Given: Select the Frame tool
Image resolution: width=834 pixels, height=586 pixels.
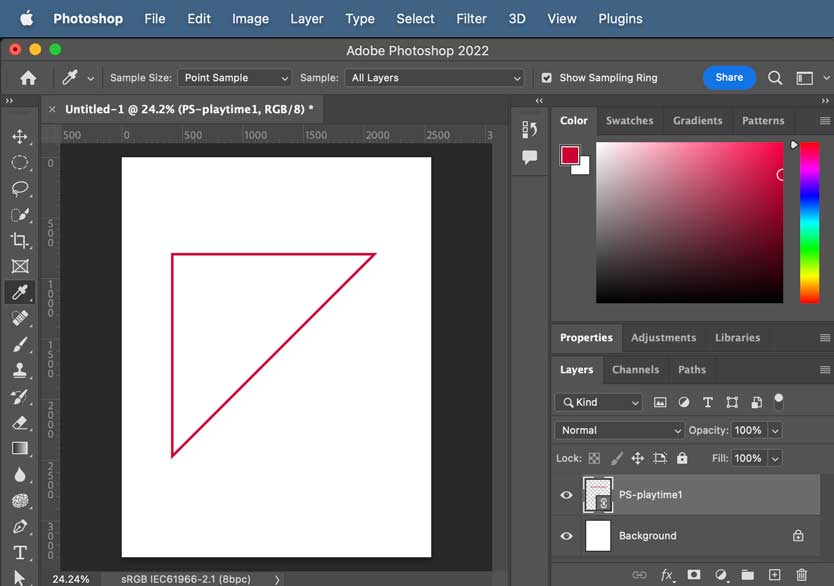Looking at the screenshot, I should pyautogui.click(x=20, y=266).
